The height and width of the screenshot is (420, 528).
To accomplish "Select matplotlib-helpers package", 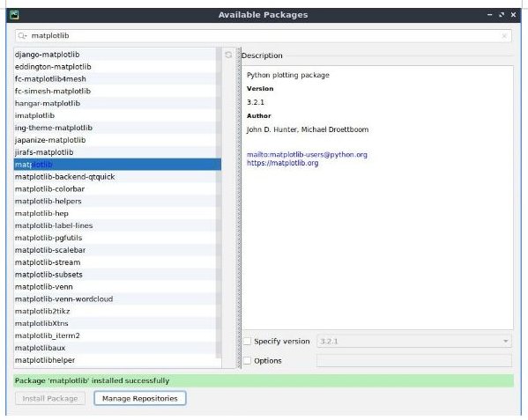I will [x=117, y=201].
